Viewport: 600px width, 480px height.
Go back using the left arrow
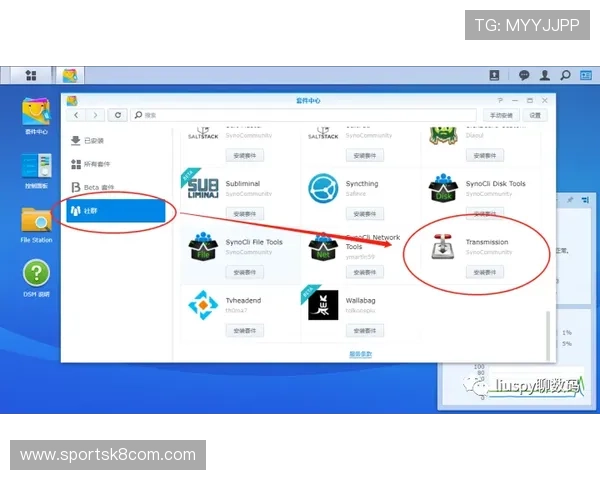pos(76,115)
